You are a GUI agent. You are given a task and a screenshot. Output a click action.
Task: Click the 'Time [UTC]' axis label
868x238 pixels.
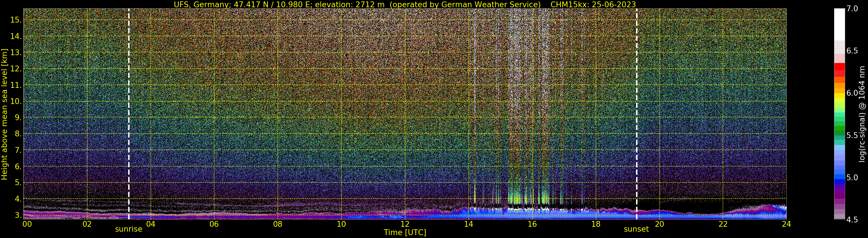click(405, 233)
